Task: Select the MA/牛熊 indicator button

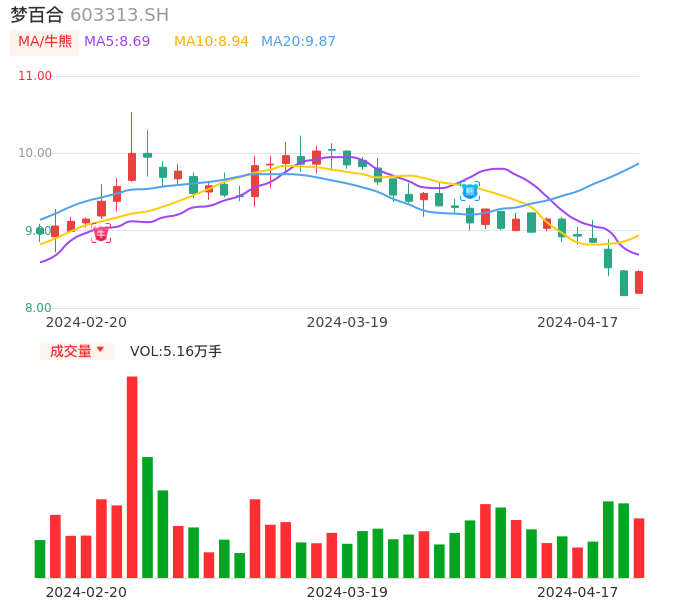Action: (x=45, y=42)
